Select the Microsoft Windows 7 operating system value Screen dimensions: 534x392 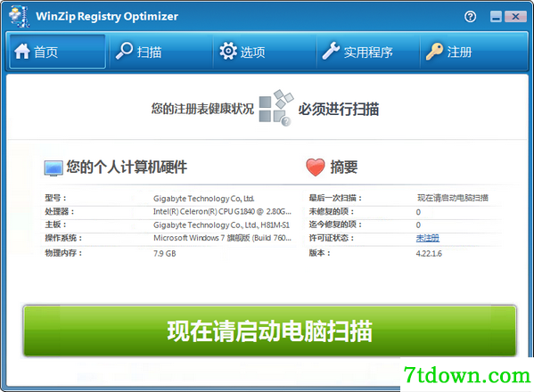tap(222, 238)
